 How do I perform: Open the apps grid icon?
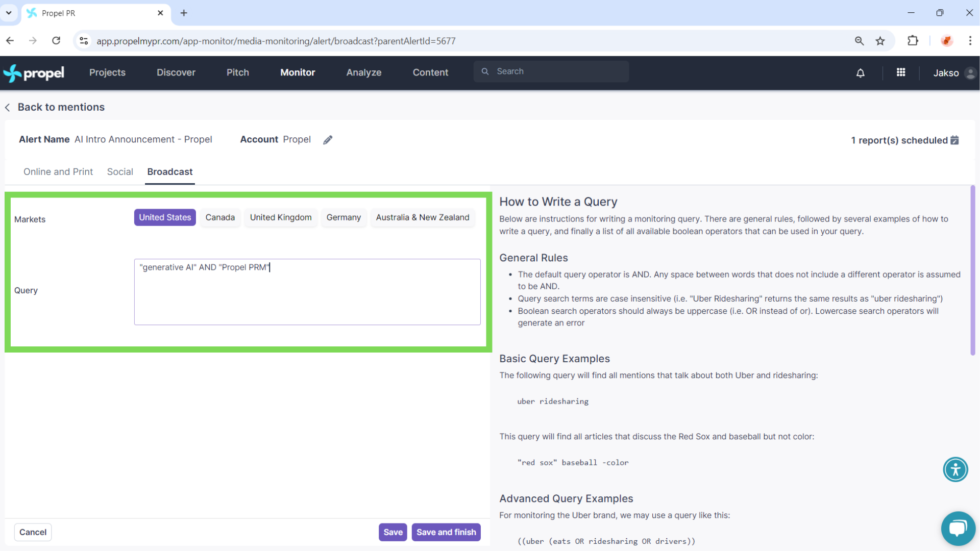pos(901,72)
